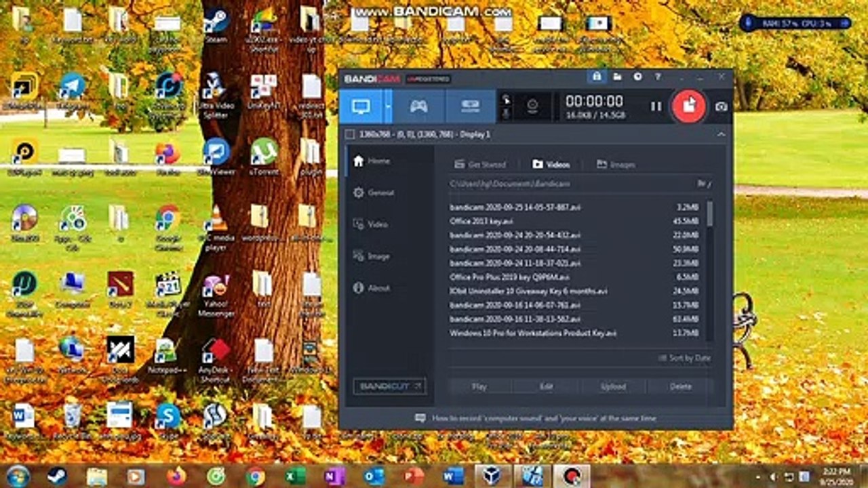Screen dimensions: 868x488
Task: Take a screenshot with camera icon
Action: [721, 106]
